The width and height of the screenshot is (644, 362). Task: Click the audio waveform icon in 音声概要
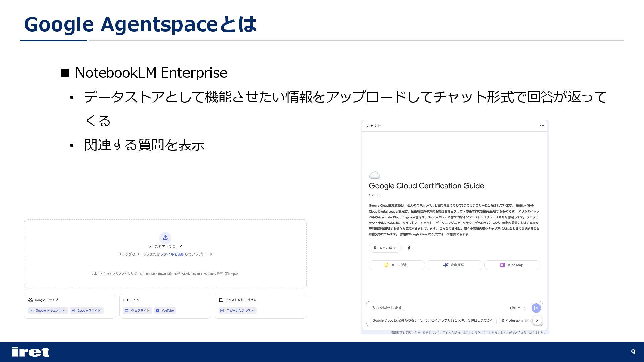(x=446, y=265)
